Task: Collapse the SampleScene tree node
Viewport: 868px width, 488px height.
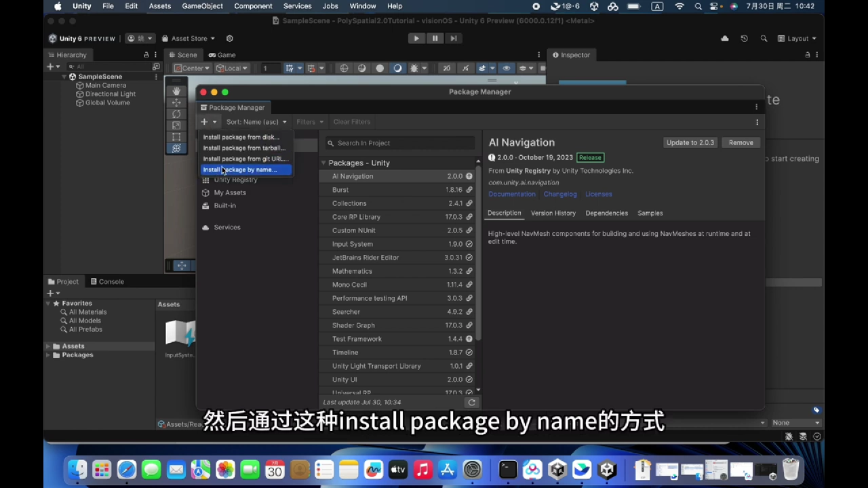Action: click(x=64, y=77)
